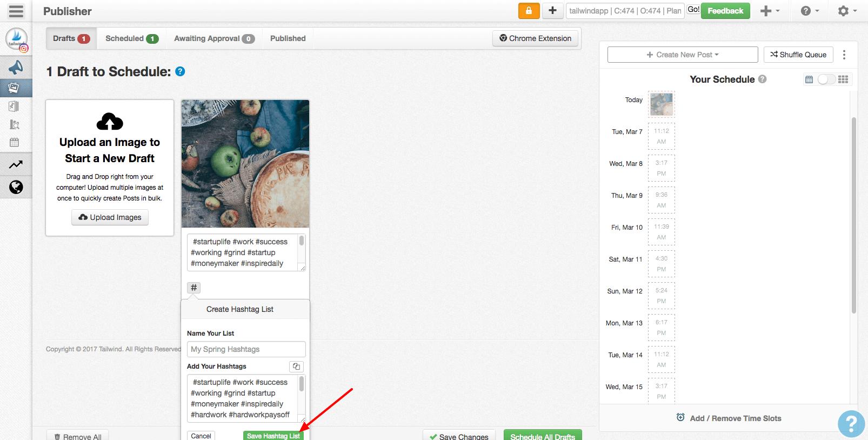Copy hashtags with the copy icon
Viewport: 868px width, 440px height.
pyautogui.click(x=296, y=366)
